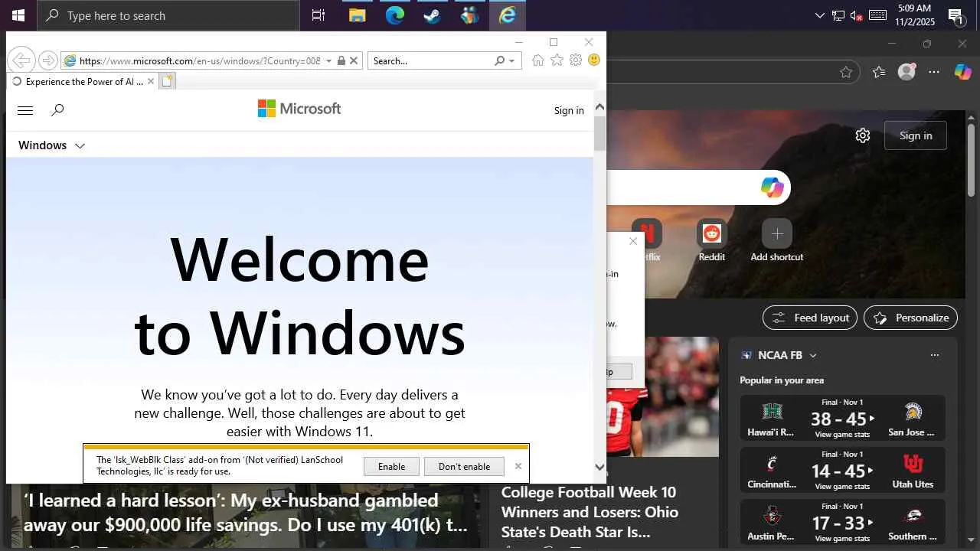This screenshot has height=551, width=980.
Task: Open the Hawai'i vs San Jose game score
Action: pos(842,419)
